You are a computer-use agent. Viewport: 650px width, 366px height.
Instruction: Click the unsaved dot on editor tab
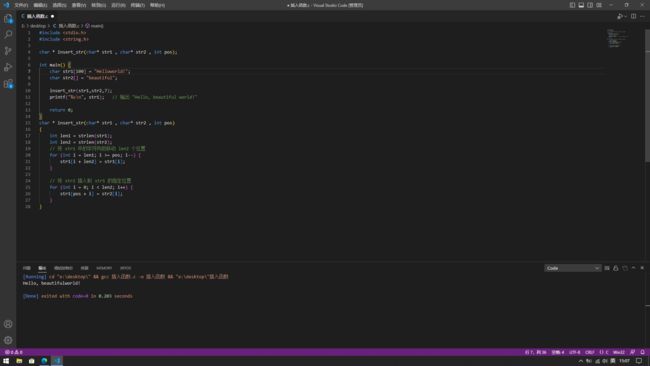point(53,16)
